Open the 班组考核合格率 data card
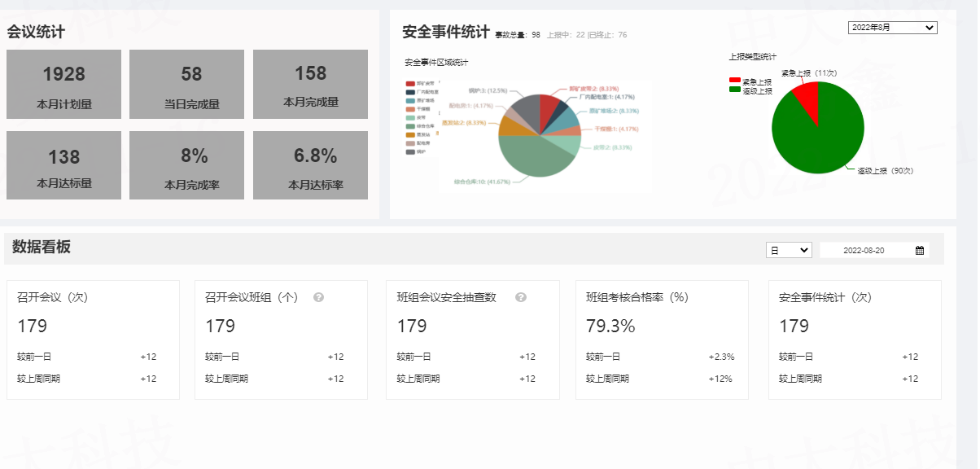Image resolution: width=980 pixels, height=469 pixels. pyautogui.click(x=660, y=340)
